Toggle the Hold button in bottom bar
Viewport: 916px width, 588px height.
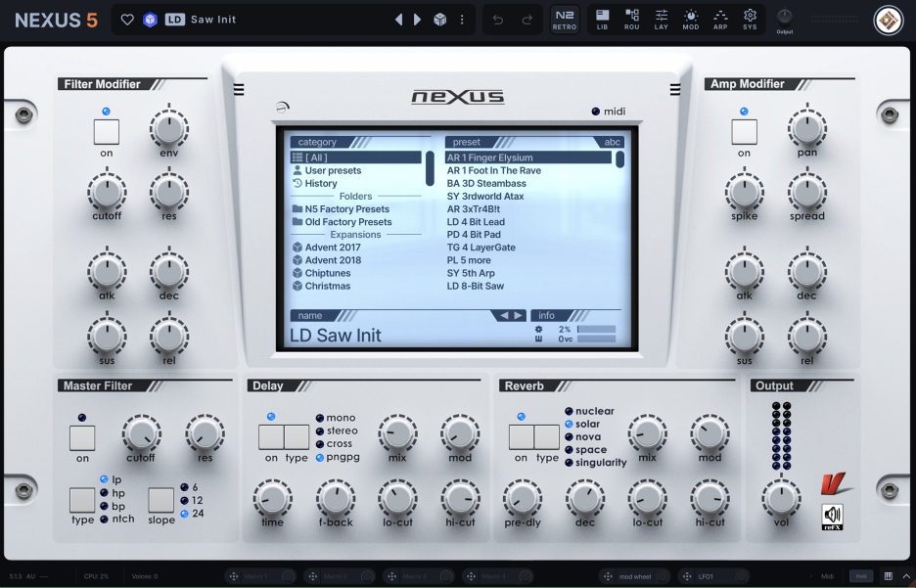pos(861,576)
